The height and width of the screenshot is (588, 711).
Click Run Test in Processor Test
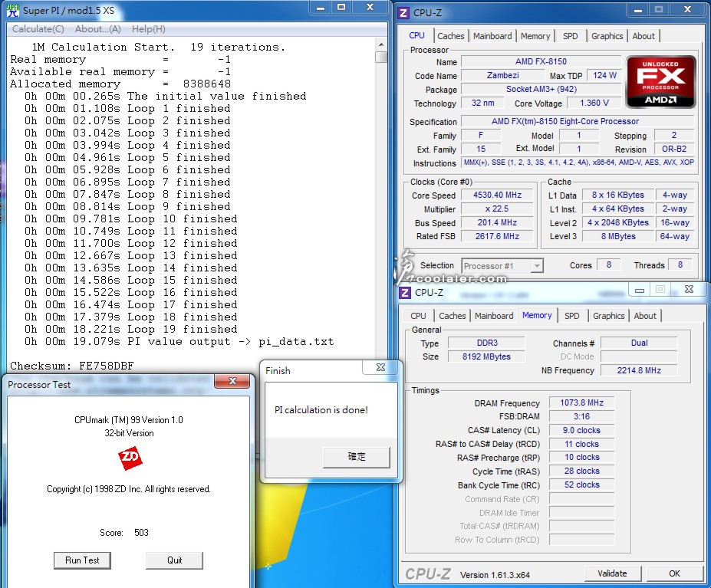click(82, 560)
